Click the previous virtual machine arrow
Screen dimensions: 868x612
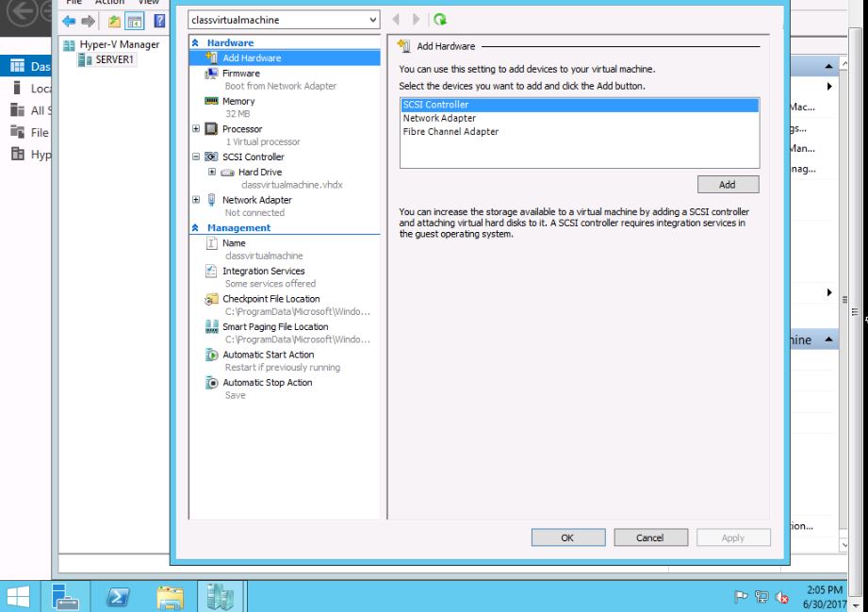click(396, 20)
